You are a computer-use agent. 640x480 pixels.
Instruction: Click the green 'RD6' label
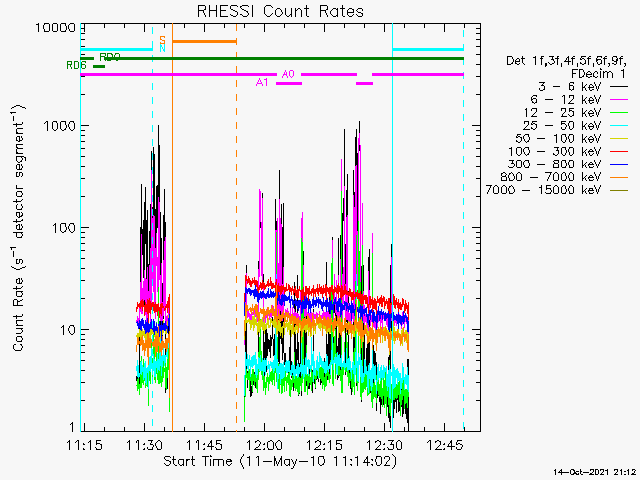tap(76, 65)
